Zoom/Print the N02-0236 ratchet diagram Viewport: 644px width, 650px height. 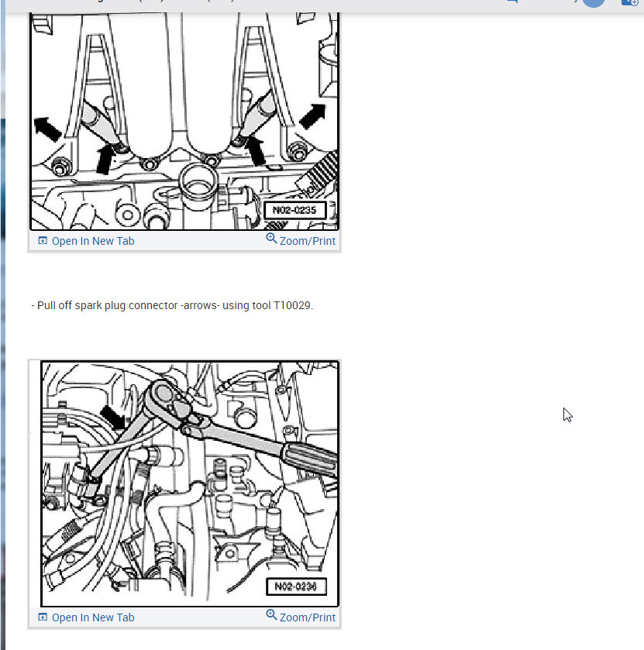tap(301, 617)
